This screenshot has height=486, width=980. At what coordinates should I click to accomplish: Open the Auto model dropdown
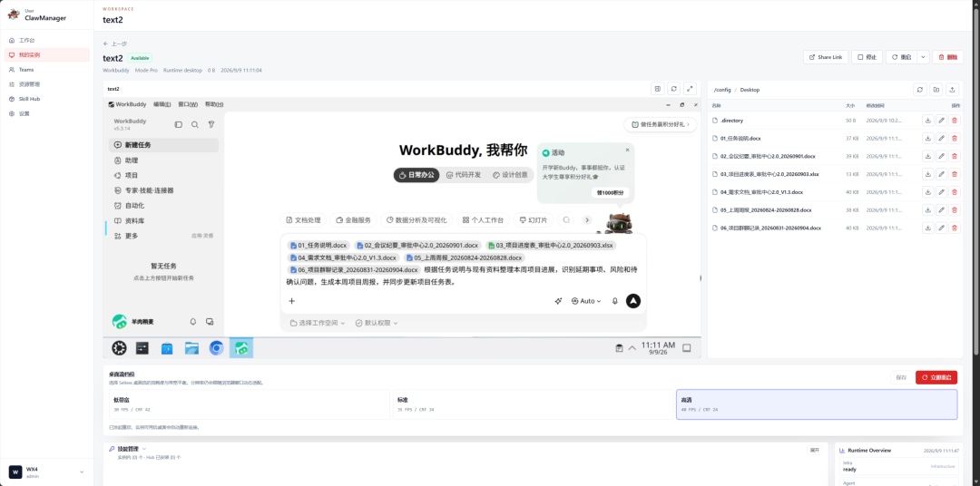click(x=585, y=301)
